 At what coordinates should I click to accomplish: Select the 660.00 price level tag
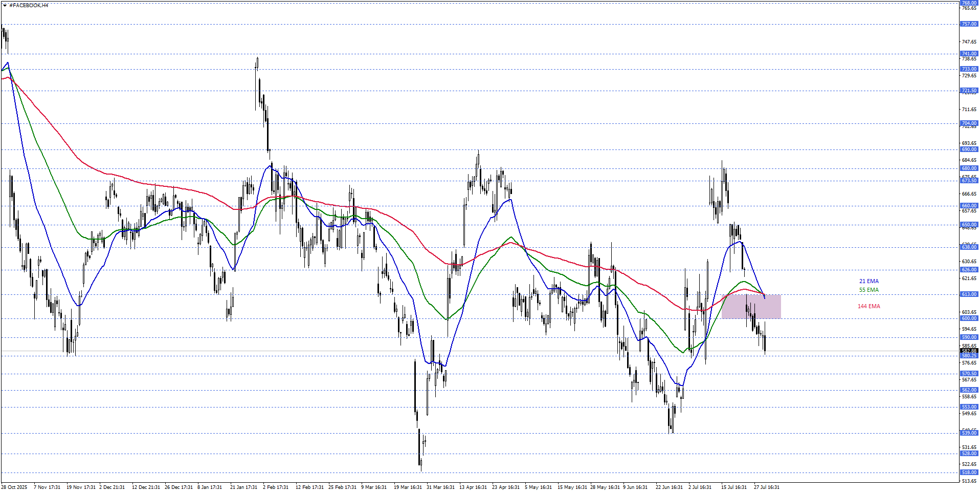point(969,206)
